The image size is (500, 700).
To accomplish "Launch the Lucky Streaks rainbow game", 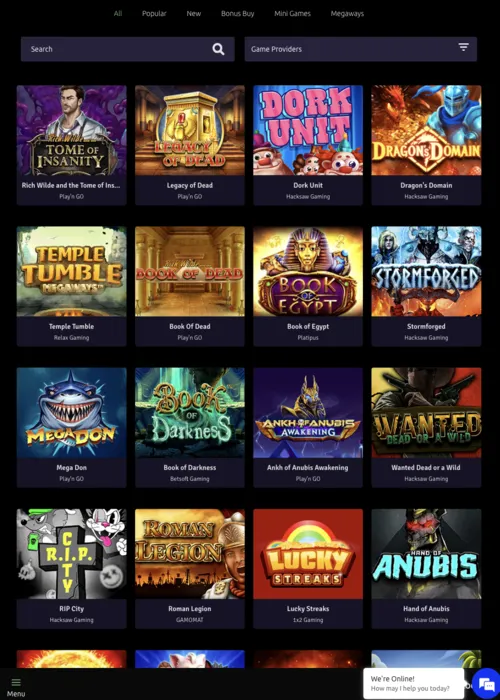I will (x=308, y=554).
